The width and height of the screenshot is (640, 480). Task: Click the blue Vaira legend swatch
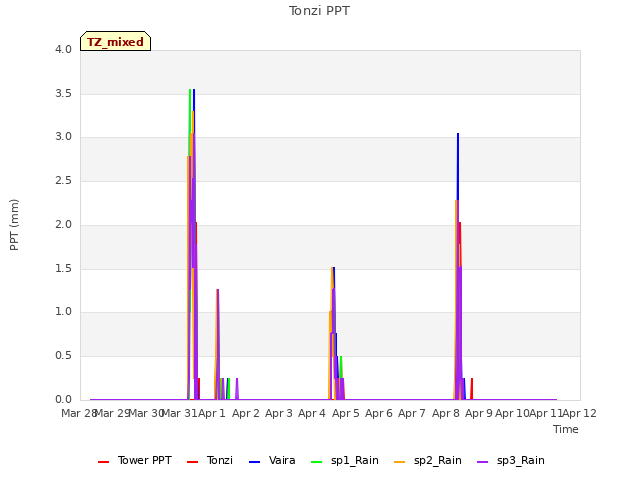click(254, 462)
